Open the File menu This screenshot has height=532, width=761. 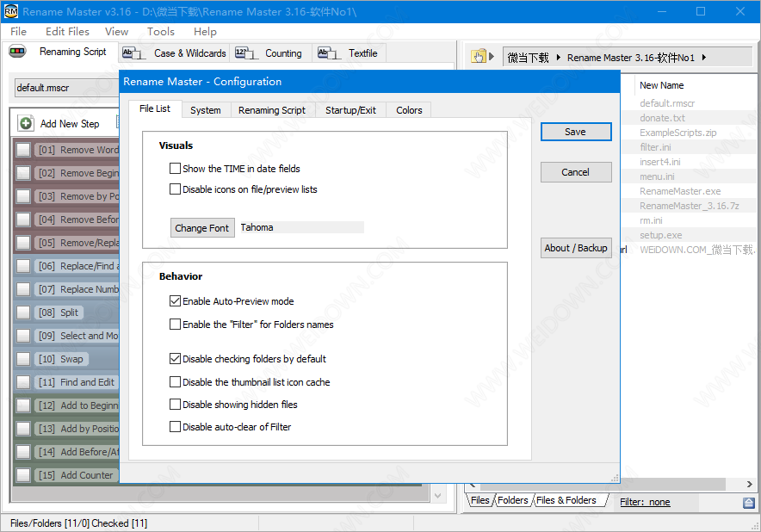tap(18, 32)
